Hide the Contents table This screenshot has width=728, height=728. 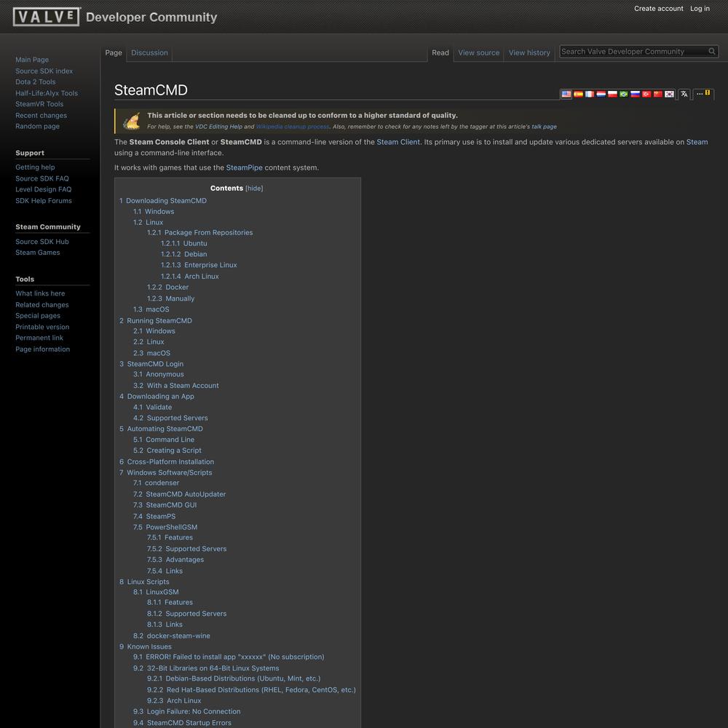tap(254, 189)
